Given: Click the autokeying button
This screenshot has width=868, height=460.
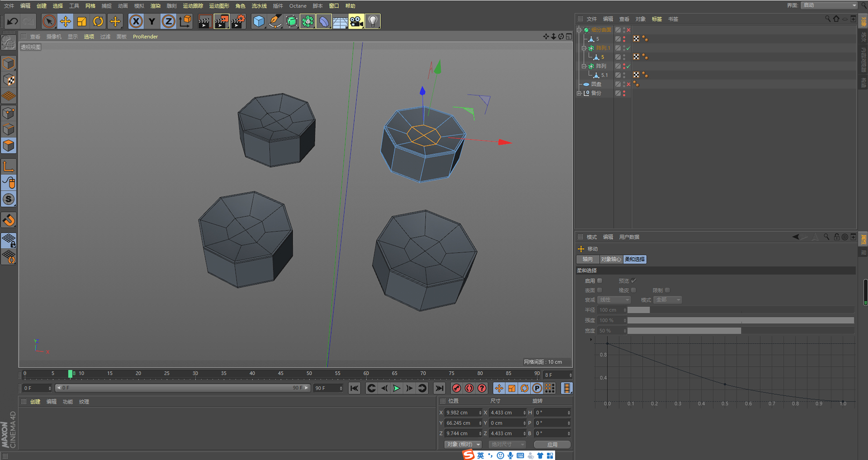Looking at the screenshot, I should point(469,388).
